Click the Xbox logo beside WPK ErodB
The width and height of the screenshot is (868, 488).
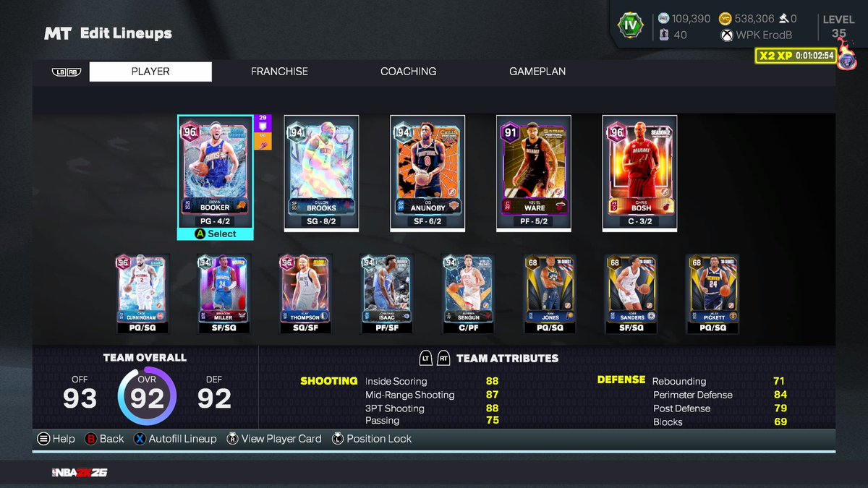727,35
